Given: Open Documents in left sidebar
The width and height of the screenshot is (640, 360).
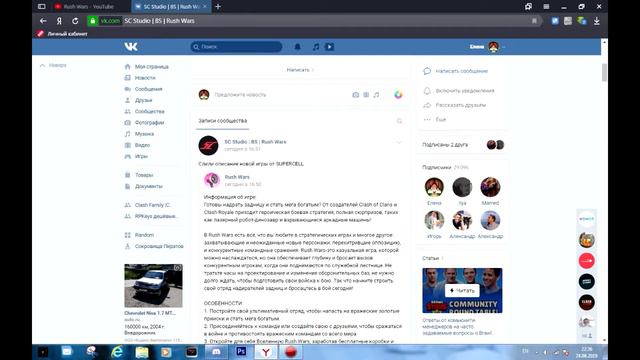Looking at the screenshot, I should click(x=148, y=186).
